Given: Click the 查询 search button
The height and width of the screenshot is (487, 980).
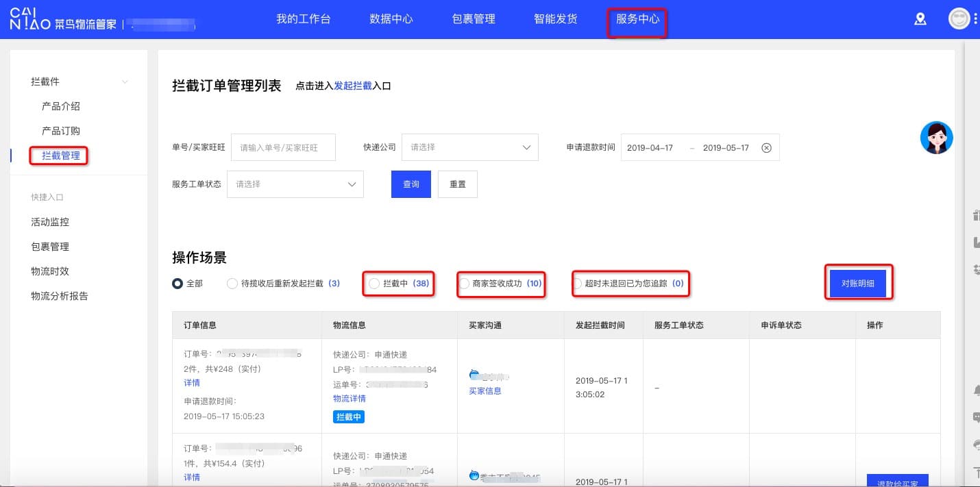Looking at the screenshot, I should click(411, 184).
